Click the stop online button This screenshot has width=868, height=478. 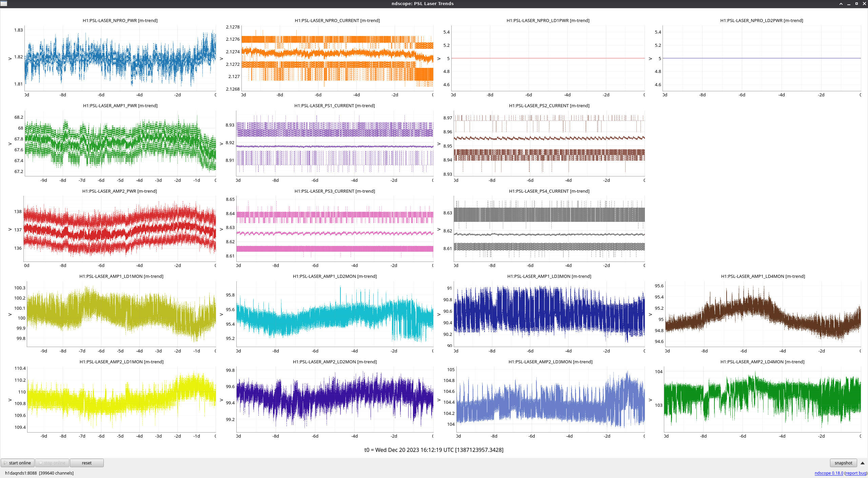(x=53, y=463)
